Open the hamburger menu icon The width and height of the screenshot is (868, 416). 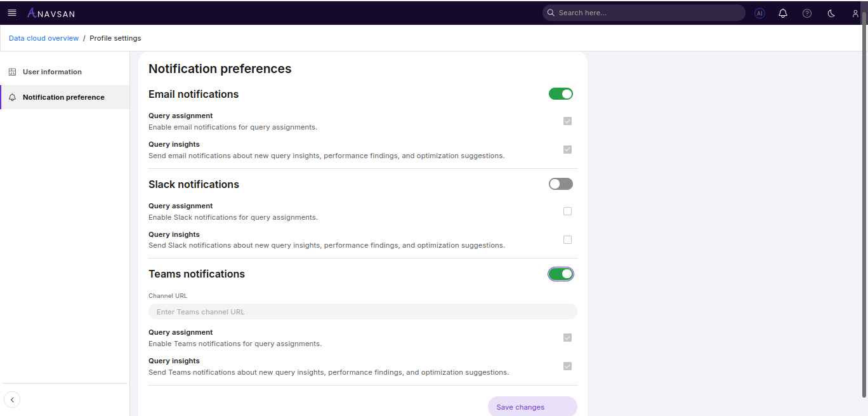click(x=12, y=13)
